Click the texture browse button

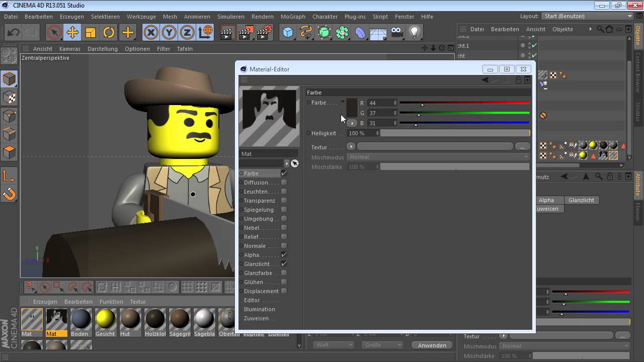(x=522, y=147)
